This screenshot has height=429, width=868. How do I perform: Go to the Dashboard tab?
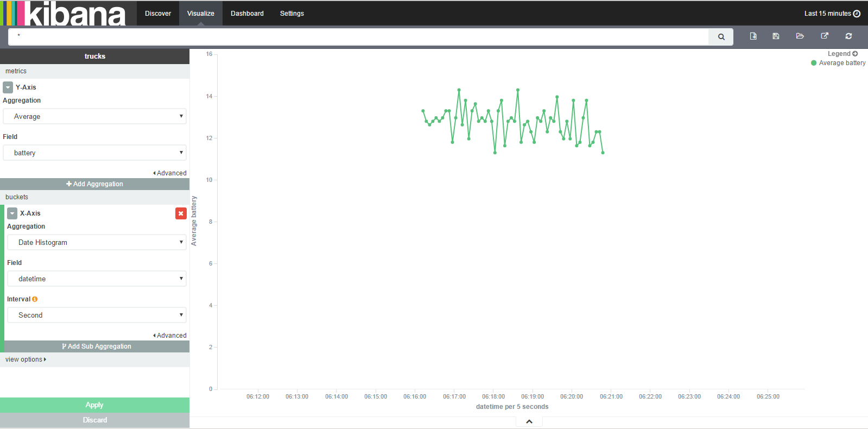coord(247,14)
